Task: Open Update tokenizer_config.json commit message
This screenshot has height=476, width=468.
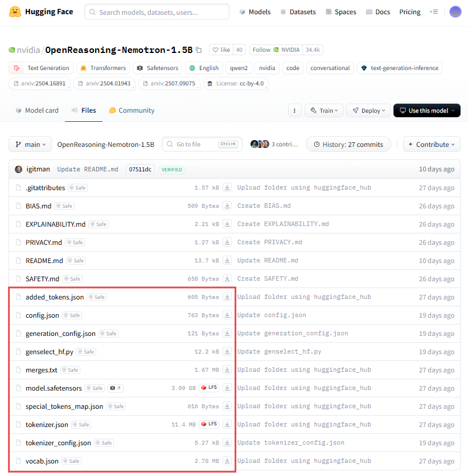Action: pyautogui.click(x=291, y=442)
